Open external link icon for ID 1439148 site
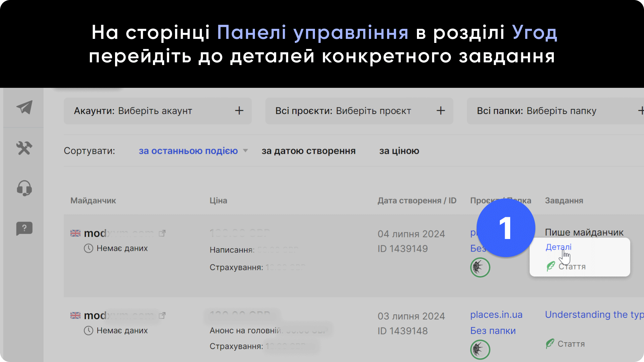Viewport: 644px width, 362px height. coord(162,315)
